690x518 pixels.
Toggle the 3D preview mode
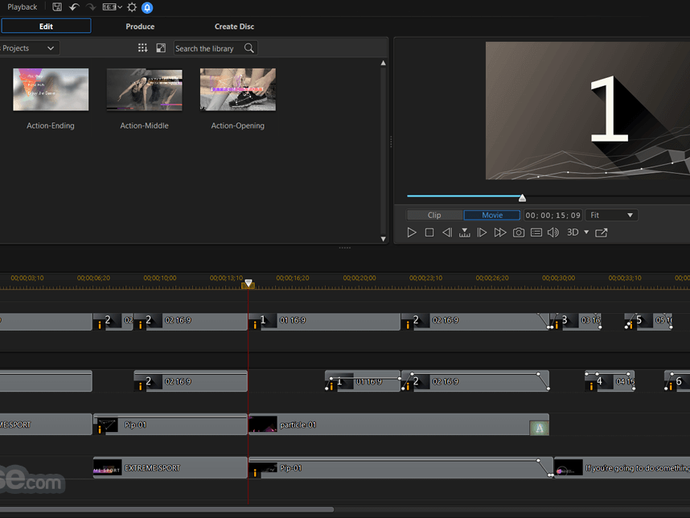[x=573, y=232]
